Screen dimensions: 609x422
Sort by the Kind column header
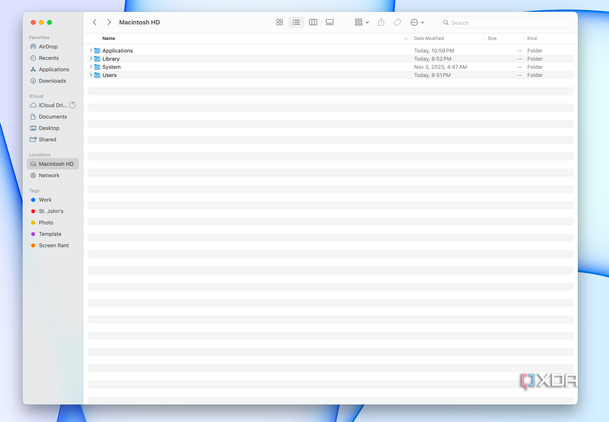[532, 38]
